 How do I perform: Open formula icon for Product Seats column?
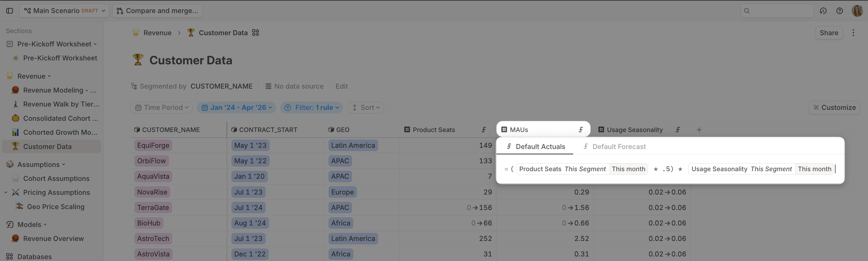click(x=484, y=130)
